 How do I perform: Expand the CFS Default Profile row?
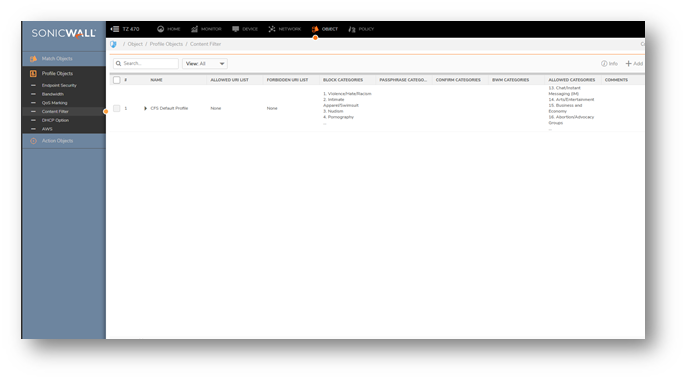(x=145, y=108)
